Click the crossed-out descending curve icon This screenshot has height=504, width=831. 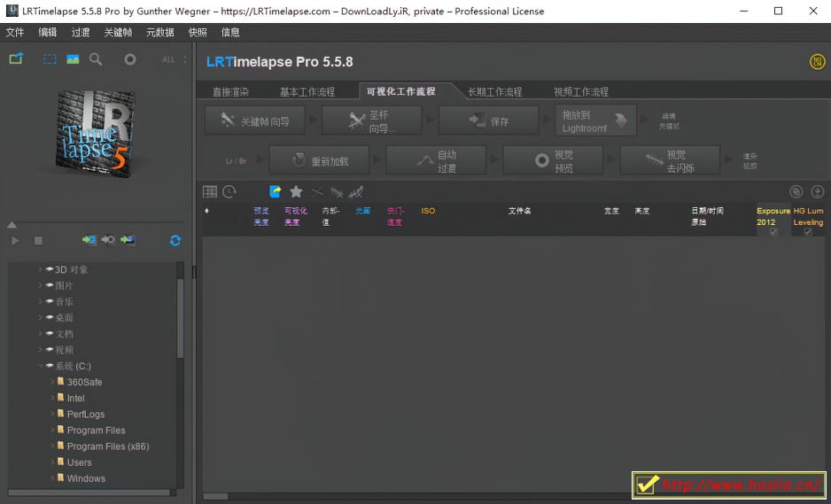337,192
